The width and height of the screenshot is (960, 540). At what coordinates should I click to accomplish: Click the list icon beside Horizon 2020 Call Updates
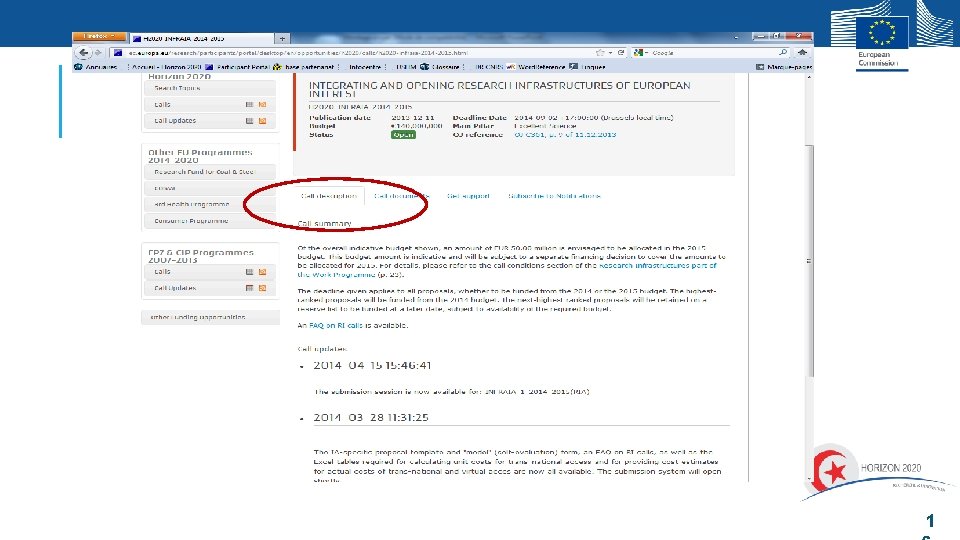click(x=249, y=121)
